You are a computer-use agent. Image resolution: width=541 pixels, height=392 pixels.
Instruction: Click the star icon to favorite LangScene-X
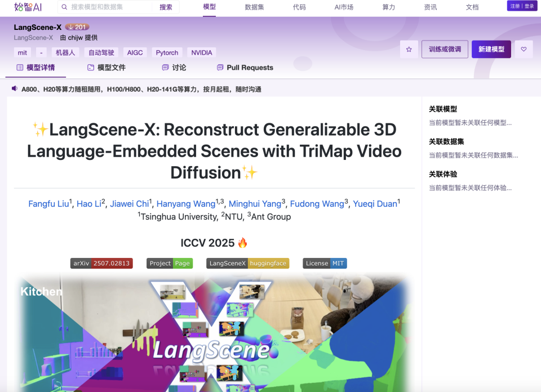coord(409,50)
